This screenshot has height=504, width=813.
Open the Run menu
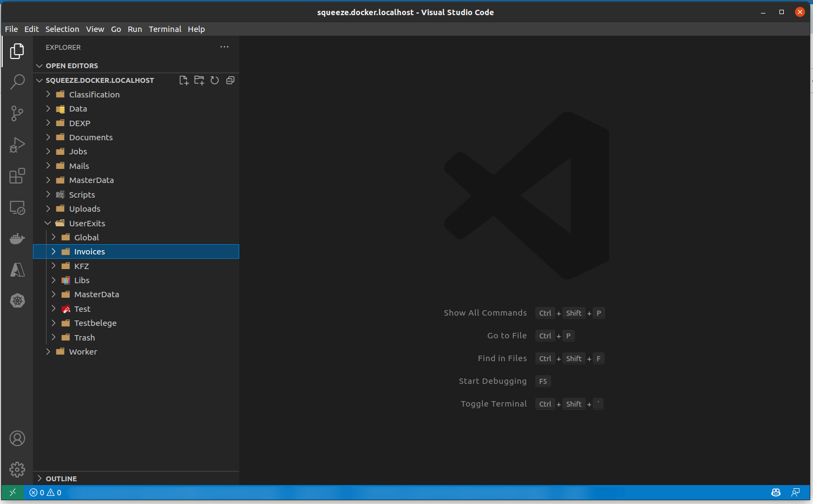coord(135,29)
